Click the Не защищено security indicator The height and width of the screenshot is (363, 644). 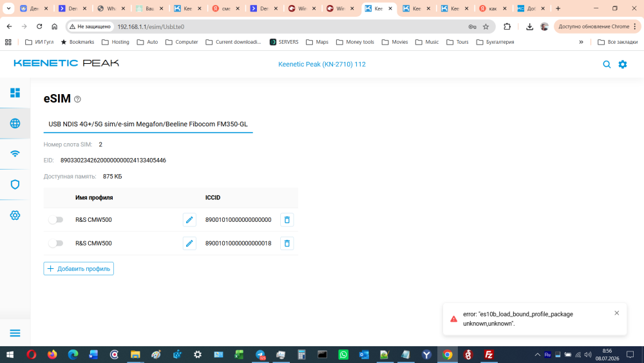(91, 26)
